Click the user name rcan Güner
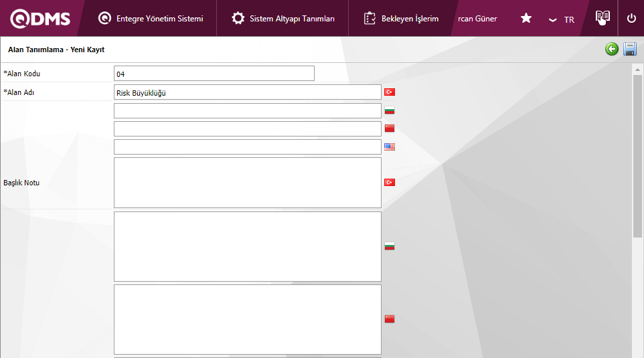 tap(477, 19)
